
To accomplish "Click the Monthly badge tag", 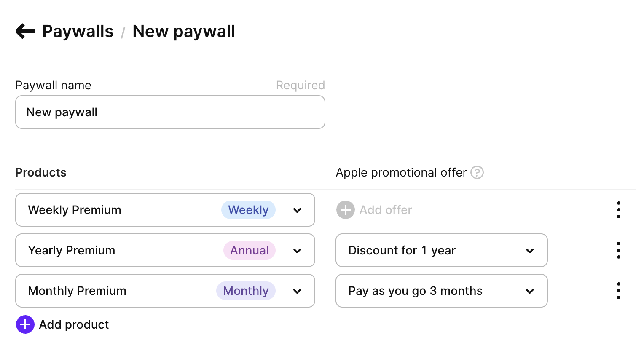I will 246,291.
